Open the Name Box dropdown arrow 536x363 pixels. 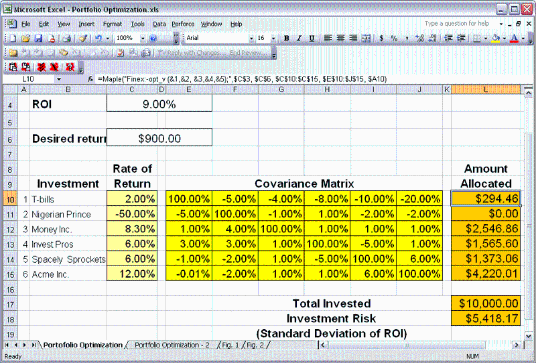pos(59,79)
